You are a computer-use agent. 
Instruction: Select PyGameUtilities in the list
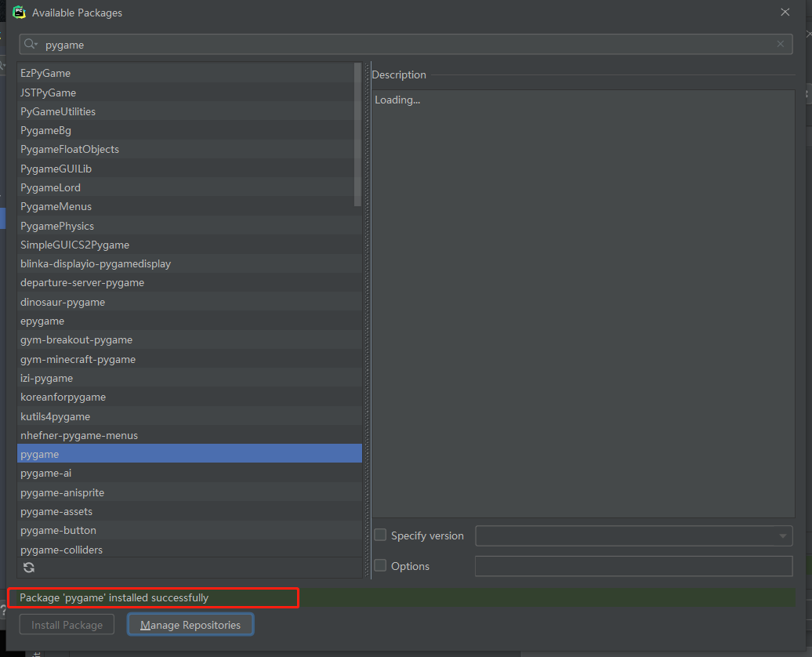[x=190, y=111]
